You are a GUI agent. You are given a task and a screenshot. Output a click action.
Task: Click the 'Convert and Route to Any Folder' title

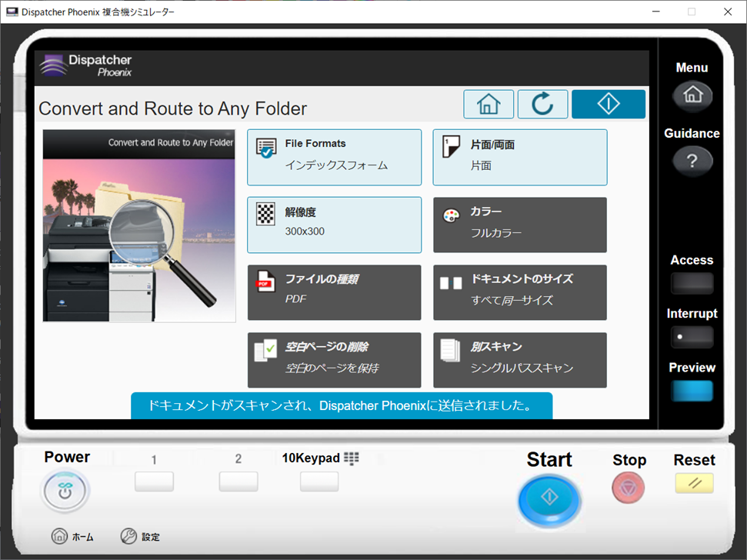coord(173,108)
